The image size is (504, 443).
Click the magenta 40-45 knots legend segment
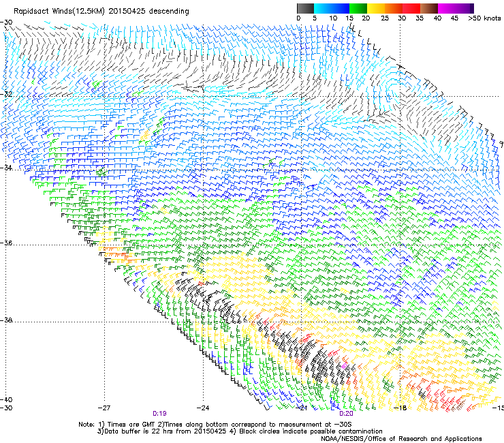447,8
